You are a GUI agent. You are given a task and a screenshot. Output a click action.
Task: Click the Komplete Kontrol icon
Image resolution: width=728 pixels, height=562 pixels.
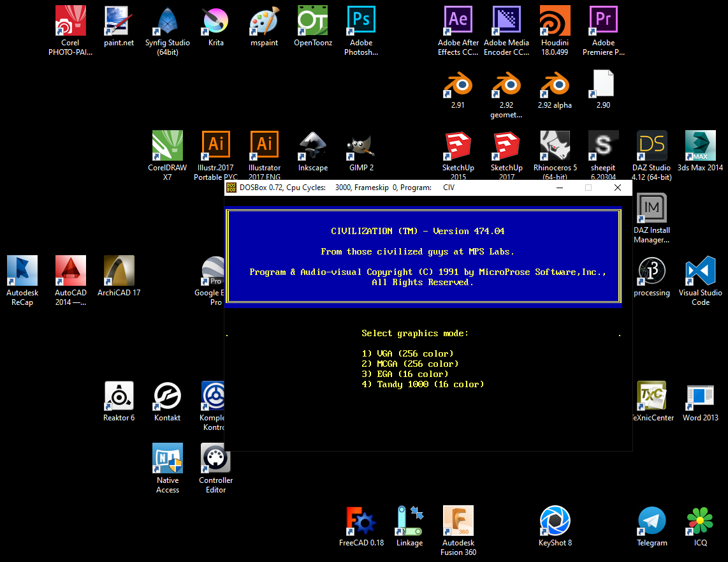tap(213, 396)
